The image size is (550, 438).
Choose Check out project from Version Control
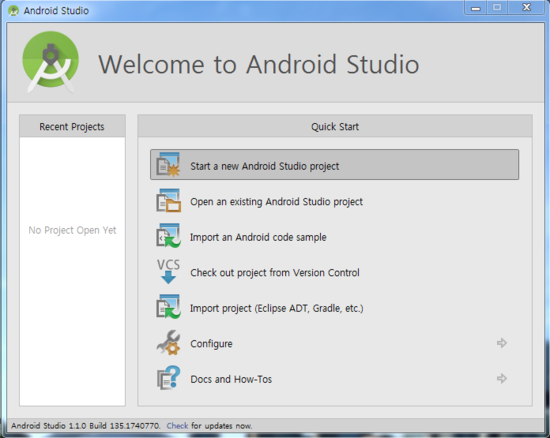coord(275,273)
